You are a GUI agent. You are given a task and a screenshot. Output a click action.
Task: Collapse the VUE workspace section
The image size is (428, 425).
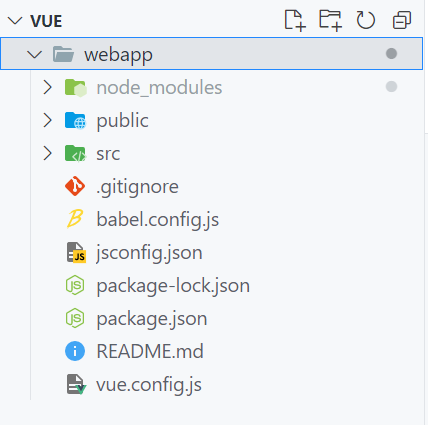15,21
